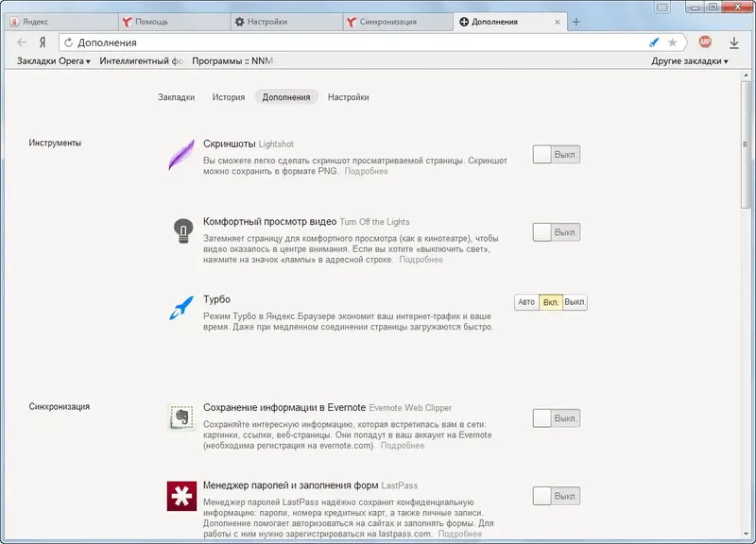756x544 pixels.
Task: Open the Yandex home button
Action: pyautogui.click(x=43, y=42)
